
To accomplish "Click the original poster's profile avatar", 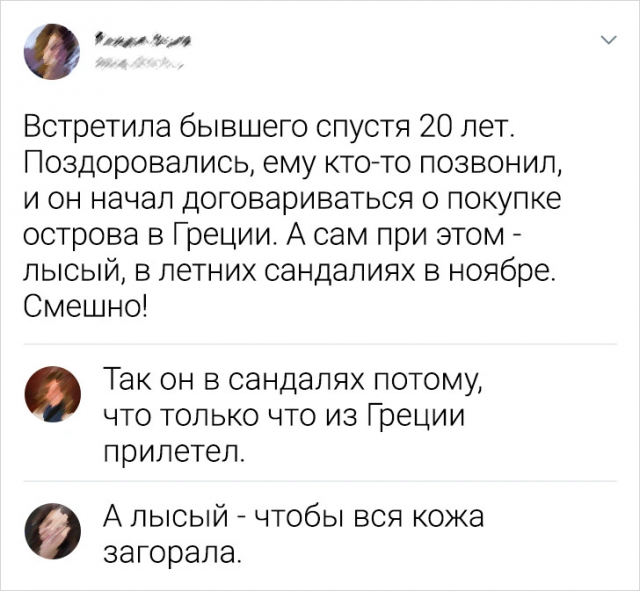I will 50,50.
